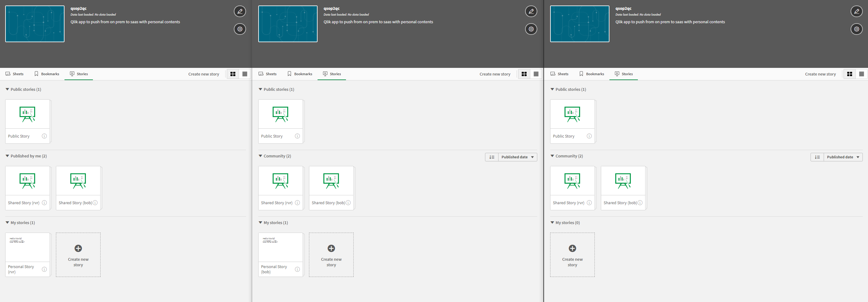This screenshot has height=302, width=868.
Task: Show info for Shared Story (rvr) in right panel
Action: point(589,203)
